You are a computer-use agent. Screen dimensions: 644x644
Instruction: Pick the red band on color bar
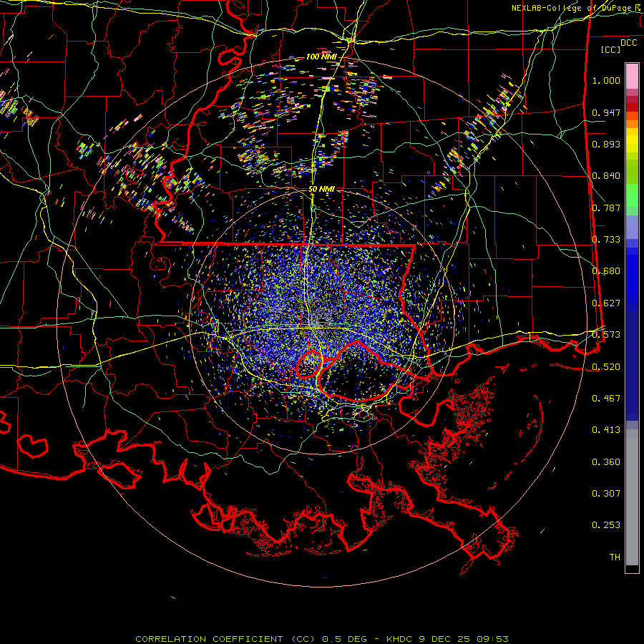(632, 107)
